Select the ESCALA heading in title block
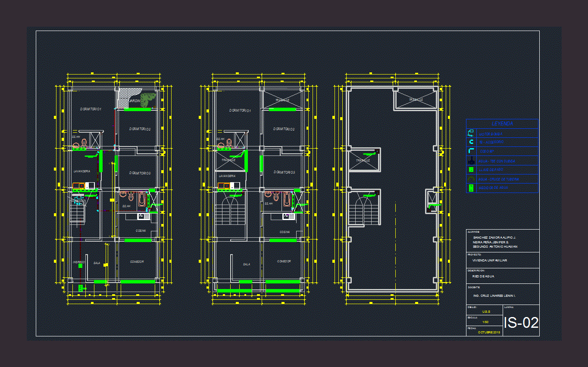Image resolution: width=588 pixels, height=367 pixels. [472, 317]
